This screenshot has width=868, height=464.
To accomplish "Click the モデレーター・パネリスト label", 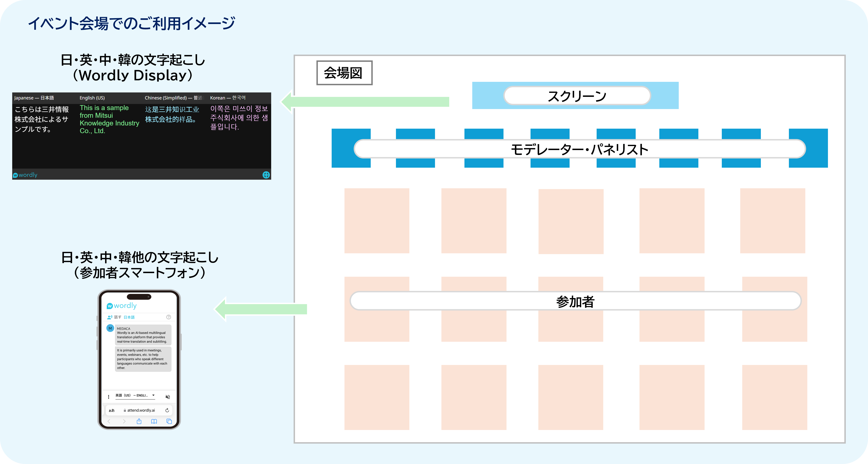I will [x=580, y=149].
